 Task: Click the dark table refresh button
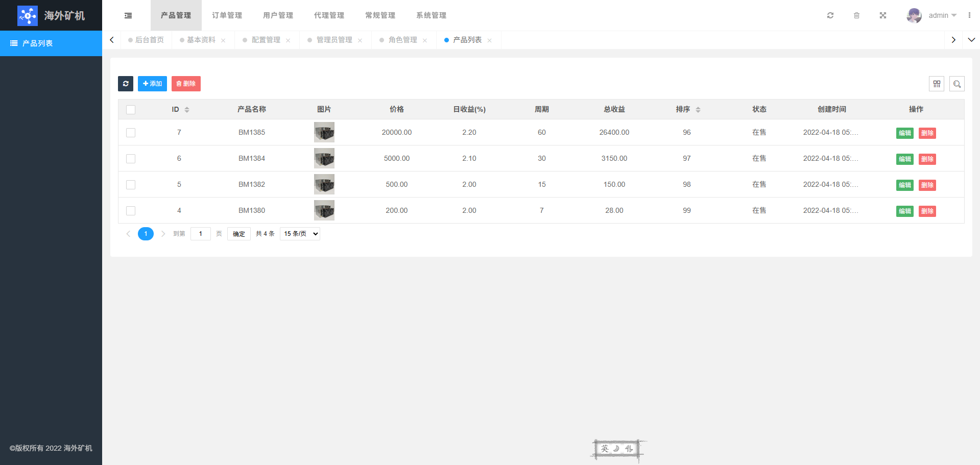tap(126, 84)
